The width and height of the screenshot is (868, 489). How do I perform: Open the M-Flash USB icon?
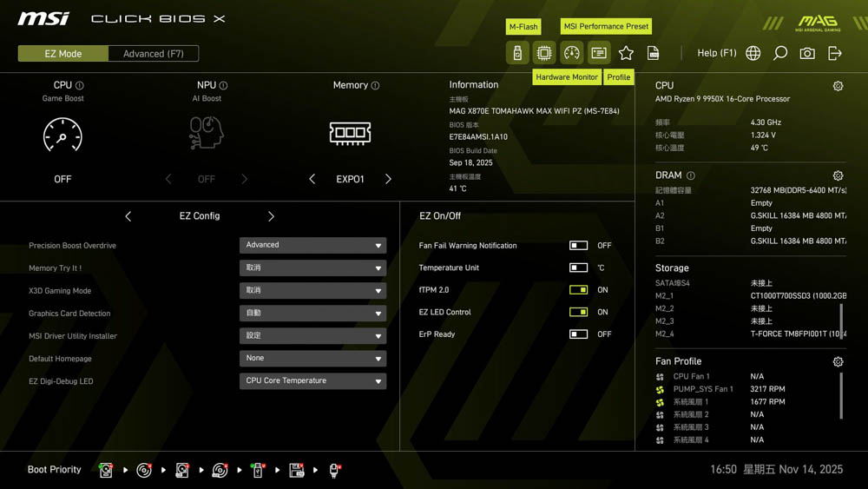point(517,53)
